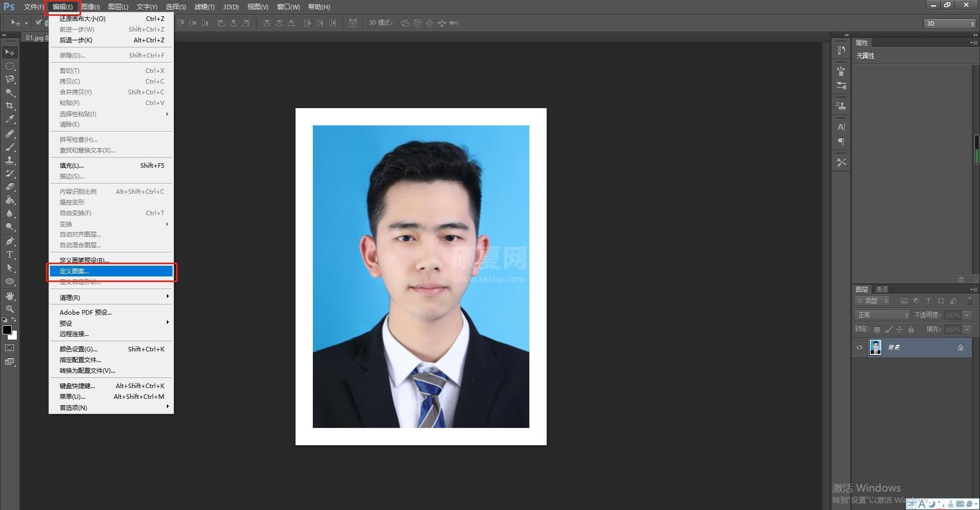Screen dimensions: 980x510
Task: Select the Lasso tool
Action: pyautogui.click(x=10, y=79)
